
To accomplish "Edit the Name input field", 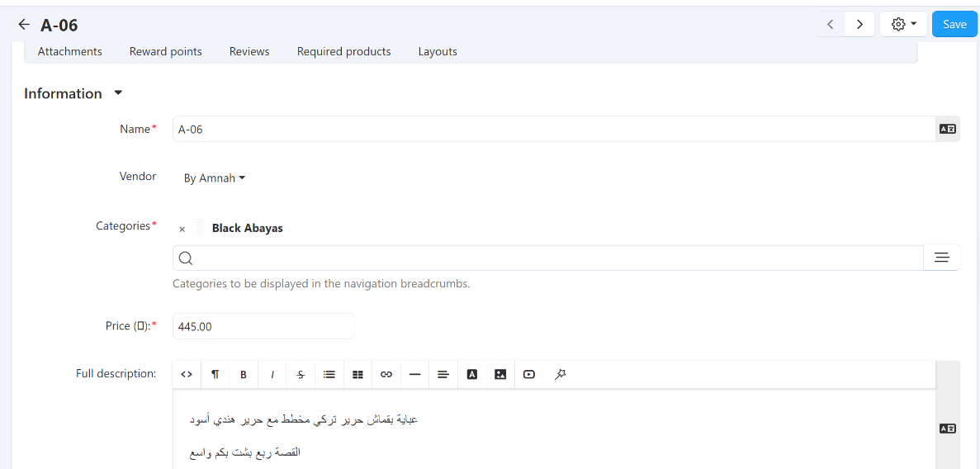I will (554, 129).
